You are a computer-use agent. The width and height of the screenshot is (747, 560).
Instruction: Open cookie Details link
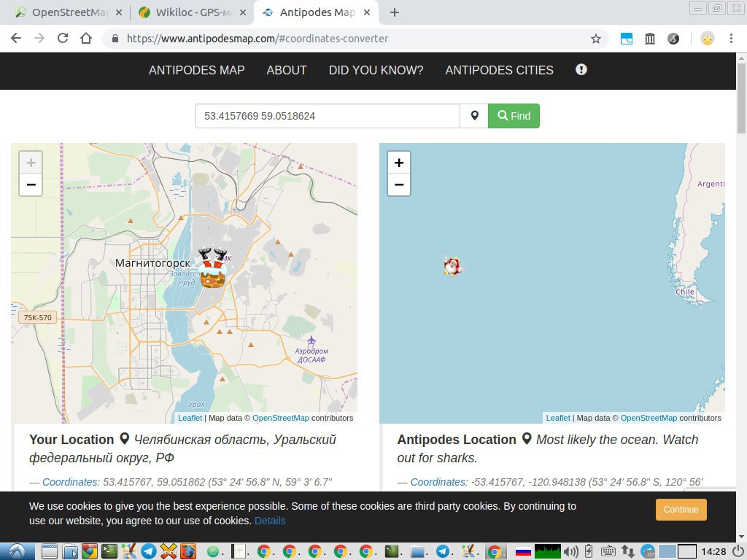point(270,521)
